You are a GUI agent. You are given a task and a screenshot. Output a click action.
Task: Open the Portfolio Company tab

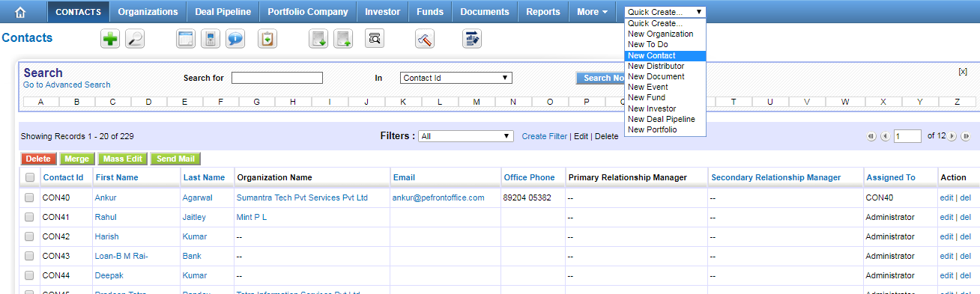(308, 12)
